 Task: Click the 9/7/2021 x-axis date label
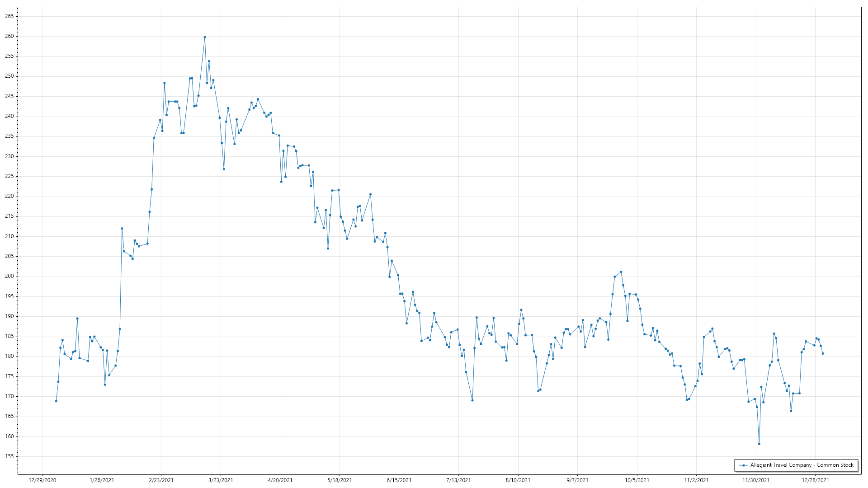(577, 480)
